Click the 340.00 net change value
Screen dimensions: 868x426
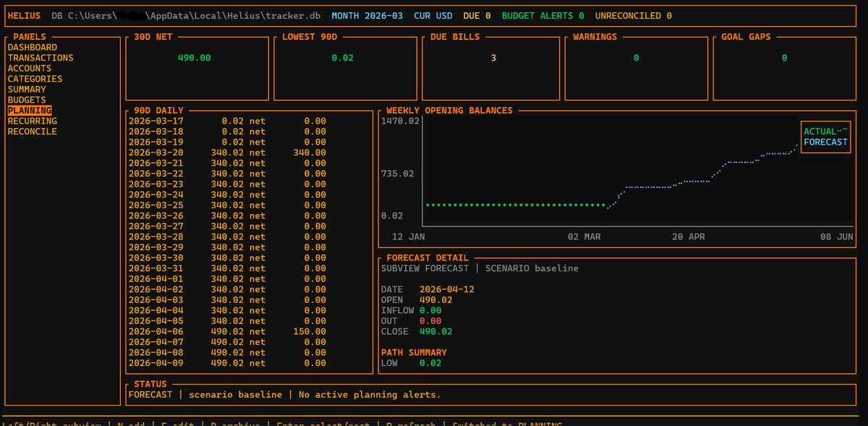(310, 153)
